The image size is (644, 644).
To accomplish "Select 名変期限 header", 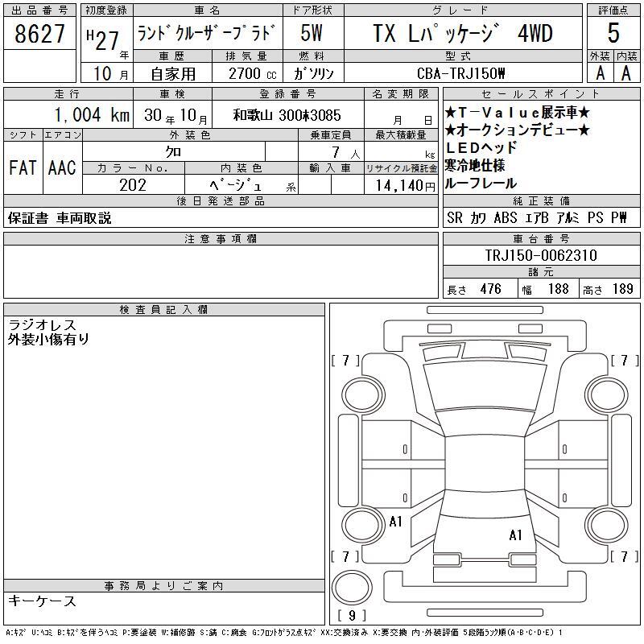I will click(401, 94).
